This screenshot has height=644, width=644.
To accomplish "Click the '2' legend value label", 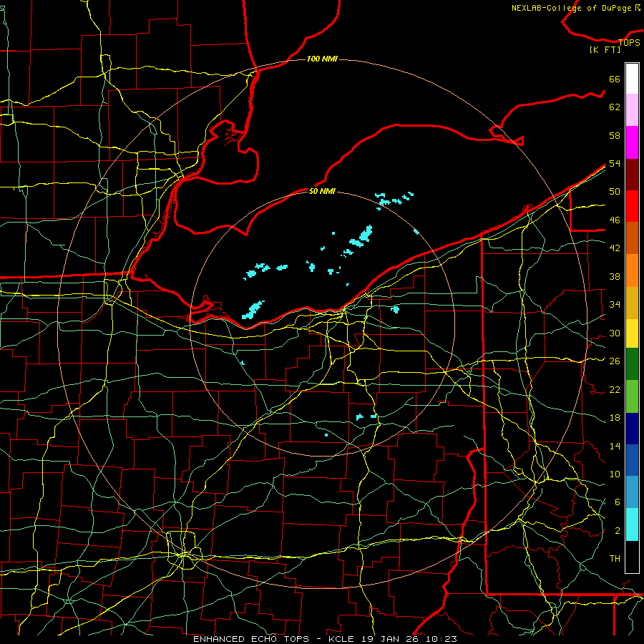I will pos(618,530).
